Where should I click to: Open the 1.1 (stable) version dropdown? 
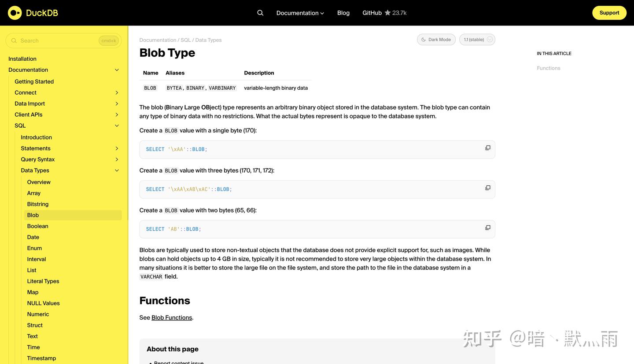477,39
